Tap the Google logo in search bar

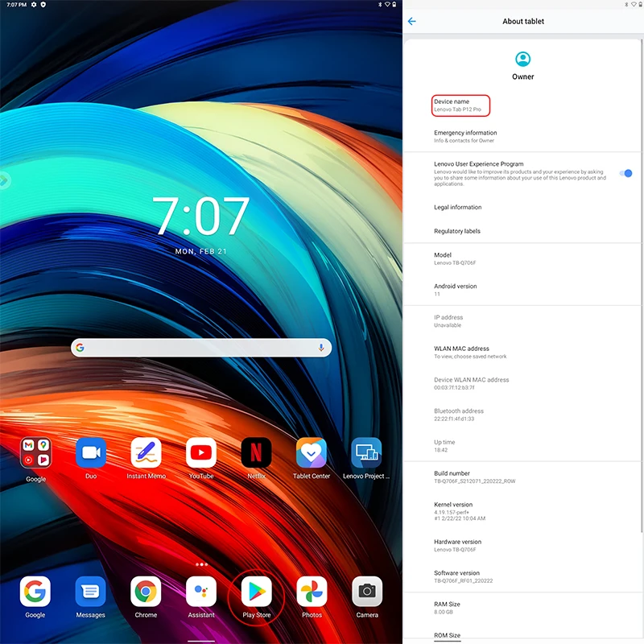80,348
